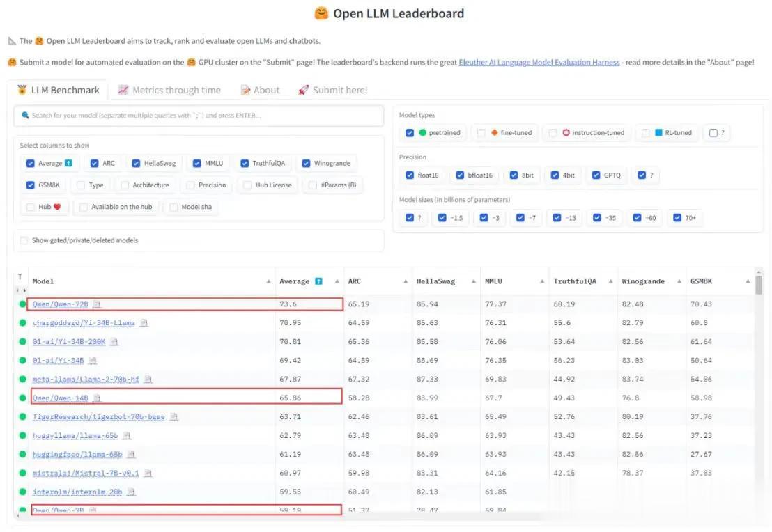Click details icon next to internlm/internlm-20b
The image size is (772, 532).
tap(131, 492)
